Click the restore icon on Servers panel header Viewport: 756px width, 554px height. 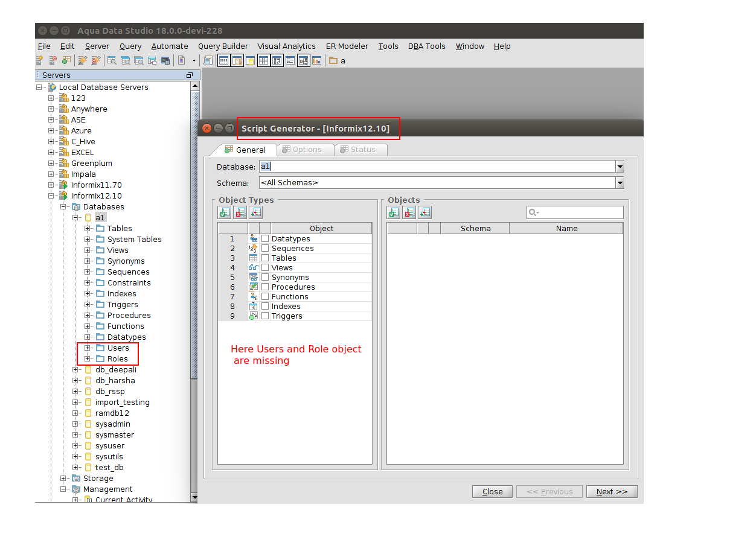point(190,75)
